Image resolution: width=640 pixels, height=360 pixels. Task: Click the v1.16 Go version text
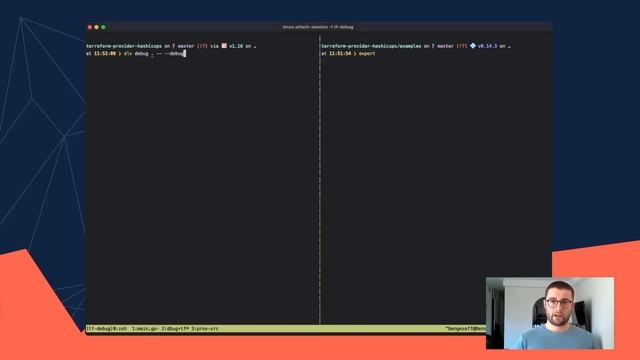[x=236, y=46]
